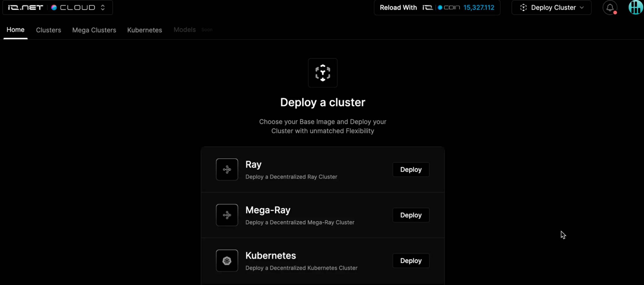Deploy the Kubernetes decentralized cluster
This screenshot has width=644, height=285.
pyautogui.click(x=411, y=261)
